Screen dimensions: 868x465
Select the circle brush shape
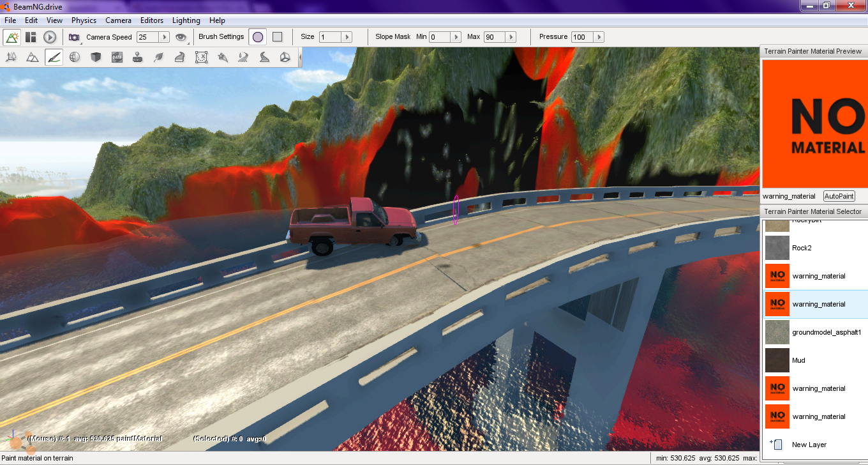258,37
